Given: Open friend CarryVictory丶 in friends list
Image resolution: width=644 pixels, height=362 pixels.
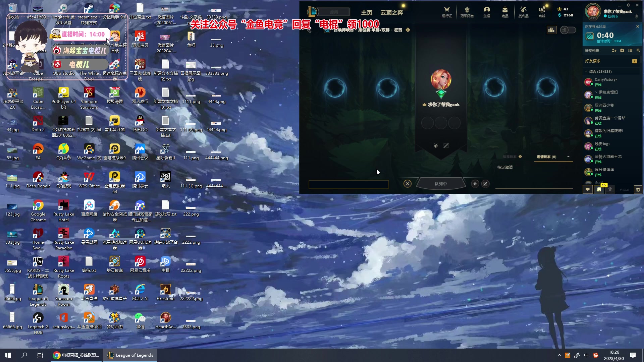Looking at the screenshot, I should (x=611, y=82).
